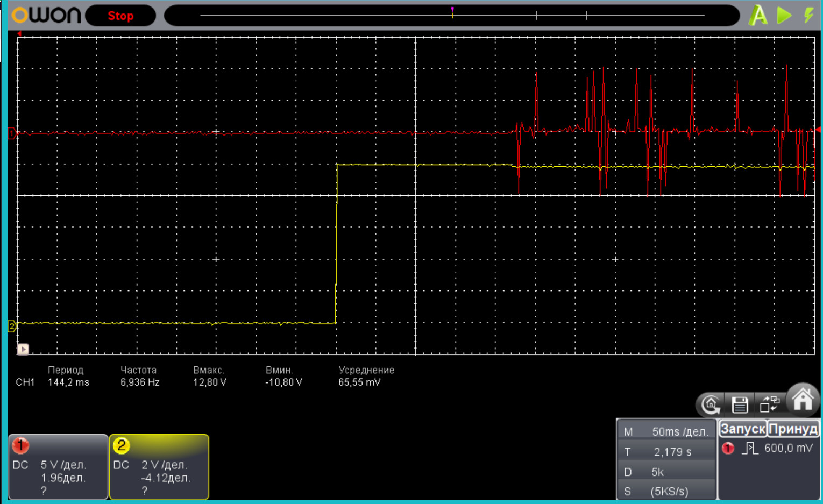Toggle channel 2 via the yellow badge

pyautogui.click(x=122, y=445)
